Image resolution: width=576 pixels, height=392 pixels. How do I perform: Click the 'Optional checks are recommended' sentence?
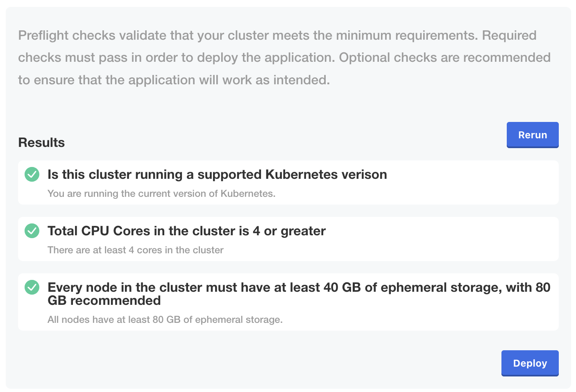point(444,58)
